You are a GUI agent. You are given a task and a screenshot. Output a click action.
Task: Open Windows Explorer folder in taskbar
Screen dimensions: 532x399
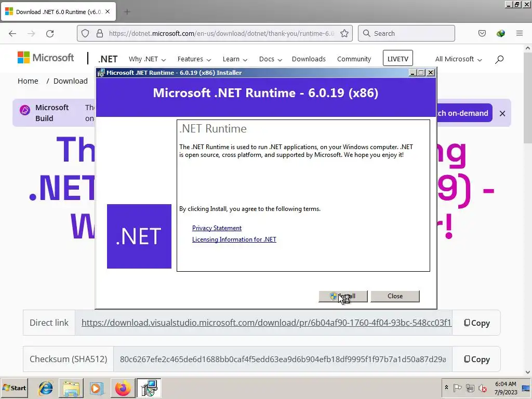pyautogui.click(x=71, y=388)
